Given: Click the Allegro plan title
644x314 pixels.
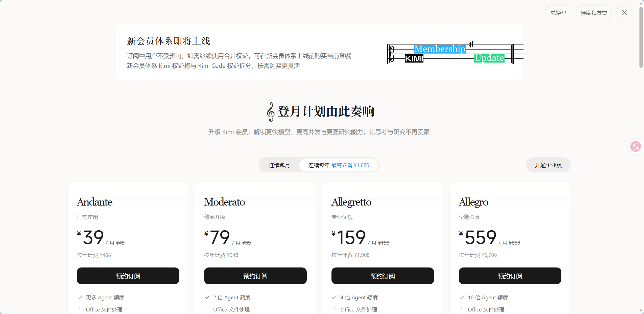Looking at the screenshot, I should click(473, 202).
